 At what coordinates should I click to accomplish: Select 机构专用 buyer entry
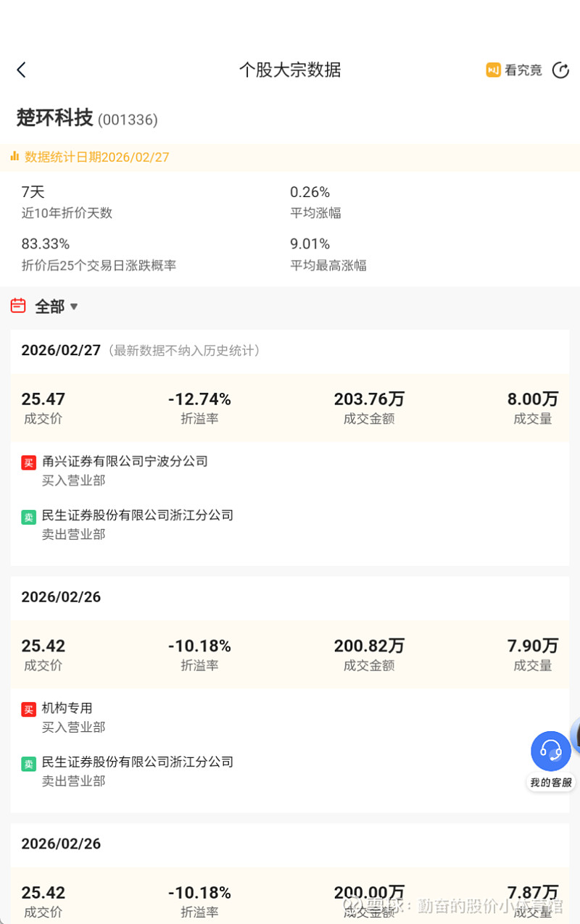(67, 708)
